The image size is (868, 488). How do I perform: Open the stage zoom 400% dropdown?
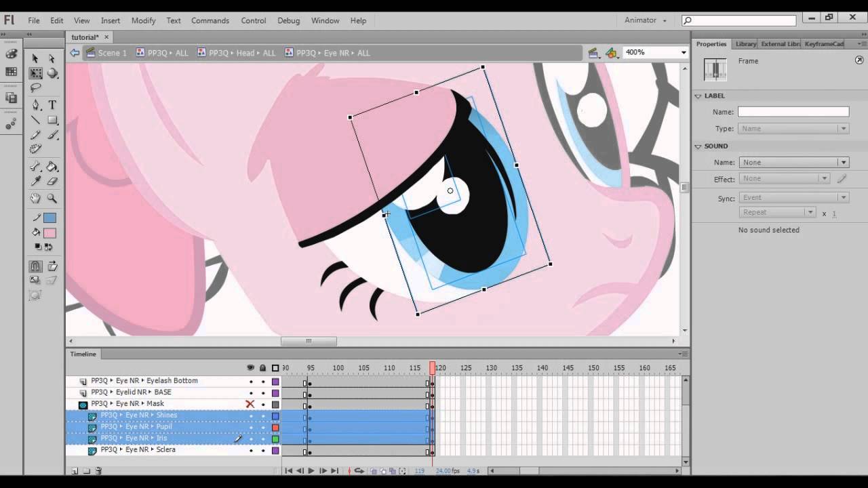(684, 52)
